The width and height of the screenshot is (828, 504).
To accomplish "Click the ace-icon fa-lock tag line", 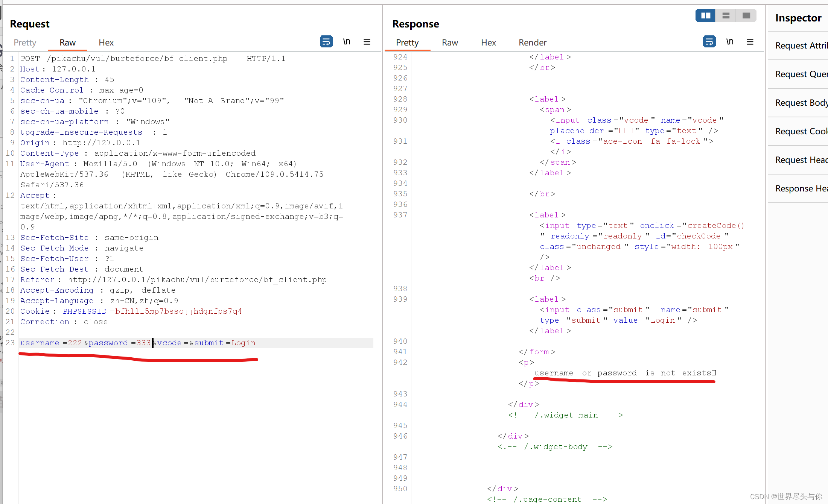I will pos(632,141).
